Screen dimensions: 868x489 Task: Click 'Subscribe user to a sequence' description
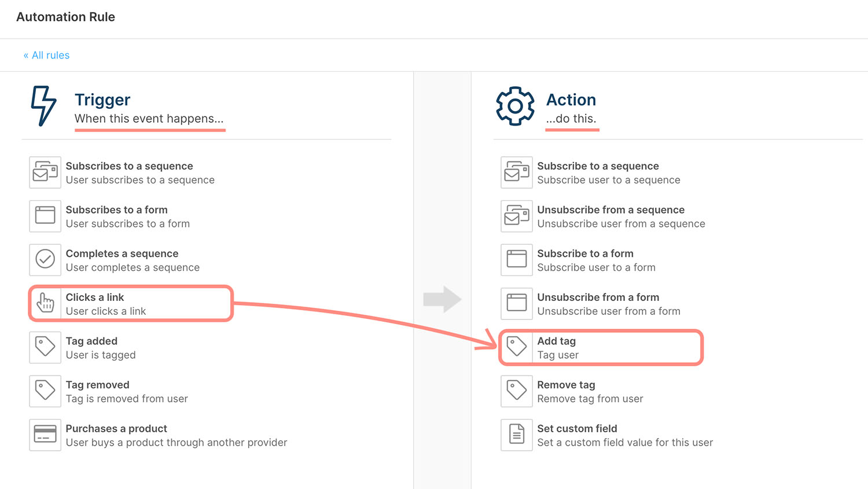pos(609,180)
